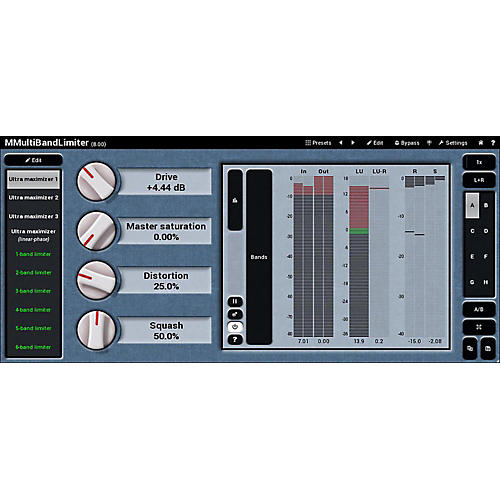Click the home icon in title bar
This screenshot has height=500, width=500.
tap(481, 143)
